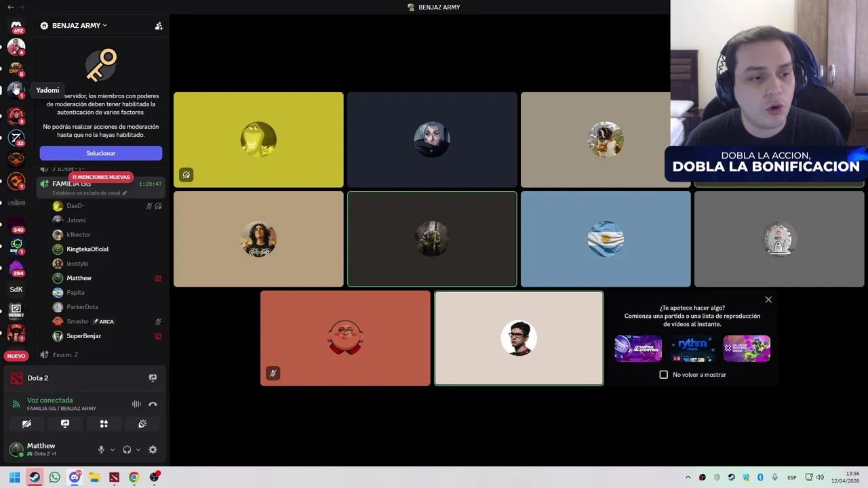Click the invite members icon next to BENJAZ ARMY
Screen dimensions: 868x488
tap(159, 26)
